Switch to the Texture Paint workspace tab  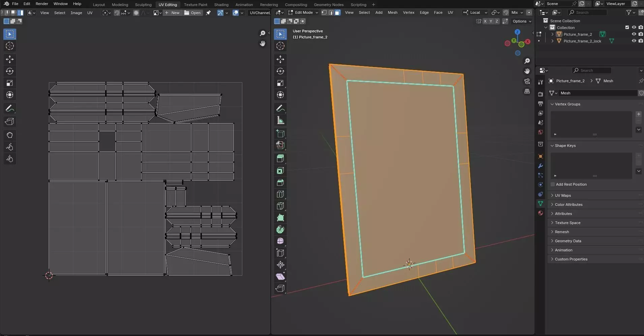click(x=195, y=5)
